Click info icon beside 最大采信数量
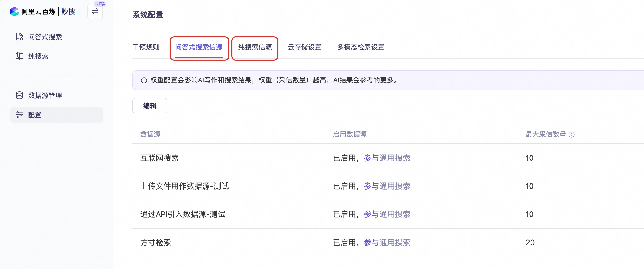The height and width of the screenshot is (269, 644). pyautogui.click(x=572, y=135)
